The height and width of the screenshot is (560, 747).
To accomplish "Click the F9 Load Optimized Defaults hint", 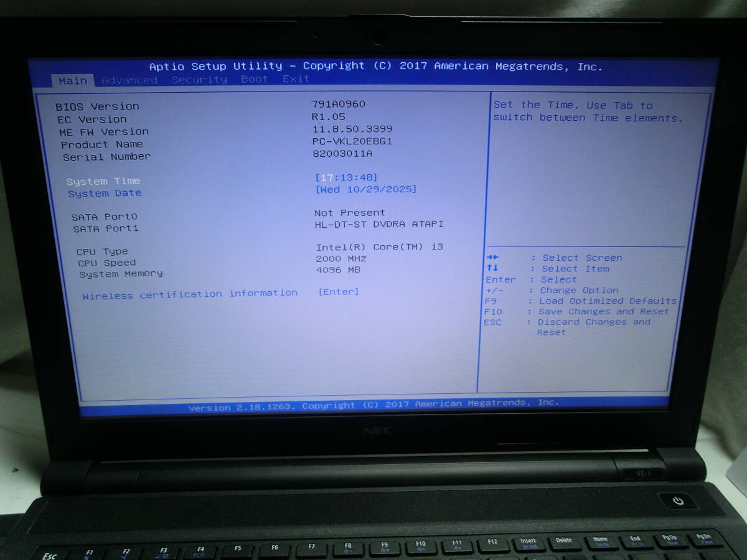I will pyautogui.click(x=580, y=301).
